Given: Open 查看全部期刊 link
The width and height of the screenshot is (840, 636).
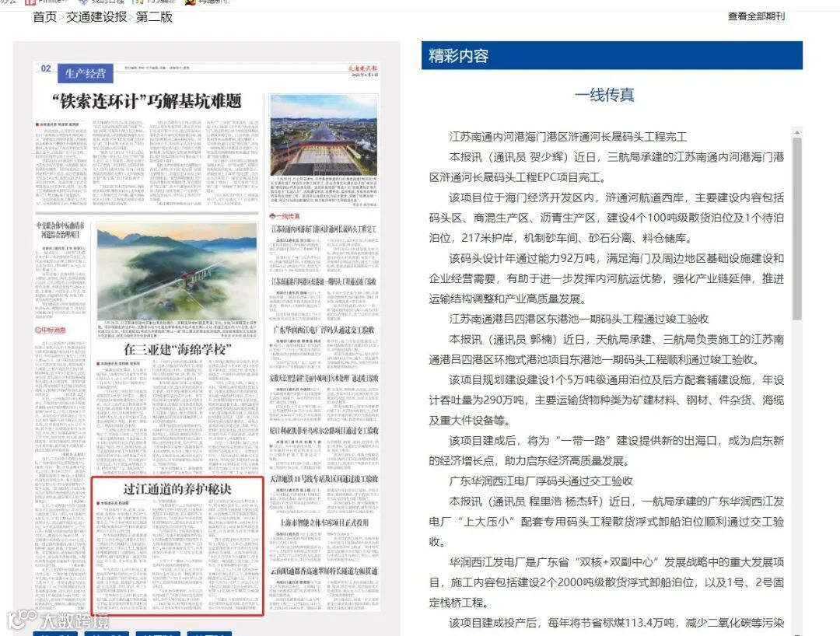Looking at the screenshot, I should click(756, 16).
